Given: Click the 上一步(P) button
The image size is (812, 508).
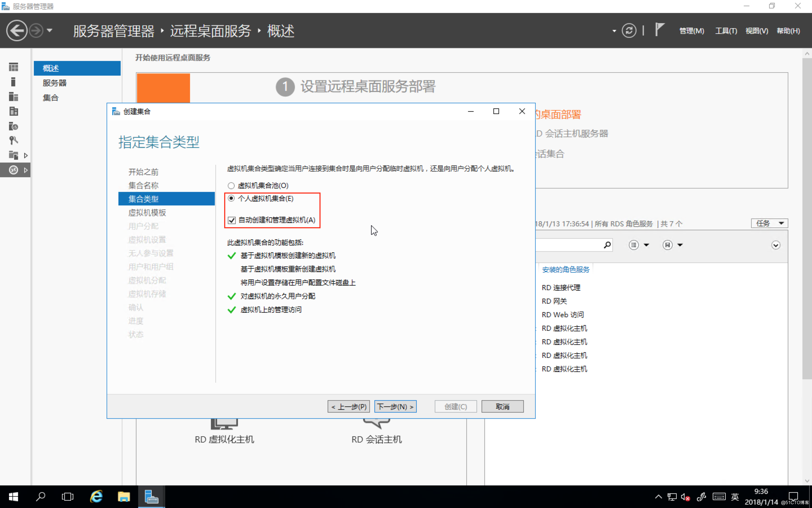Looking at the screenshot, I should point(348,406).
